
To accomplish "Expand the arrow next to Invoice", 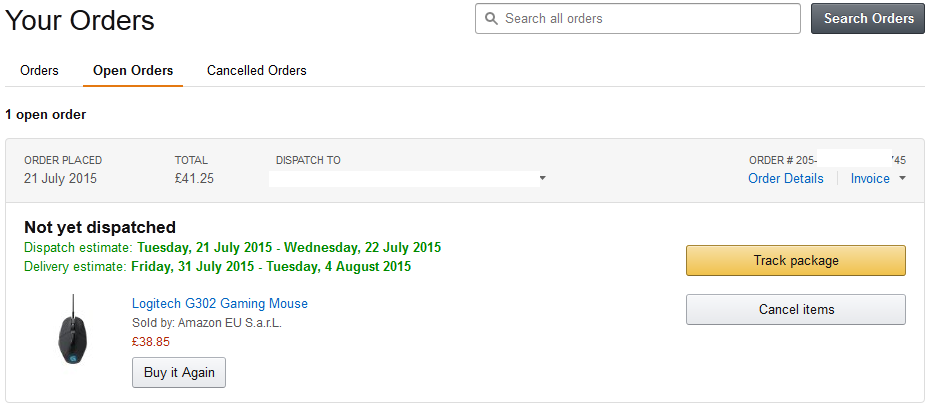I will pyautogui.click(x=903, y=179).
